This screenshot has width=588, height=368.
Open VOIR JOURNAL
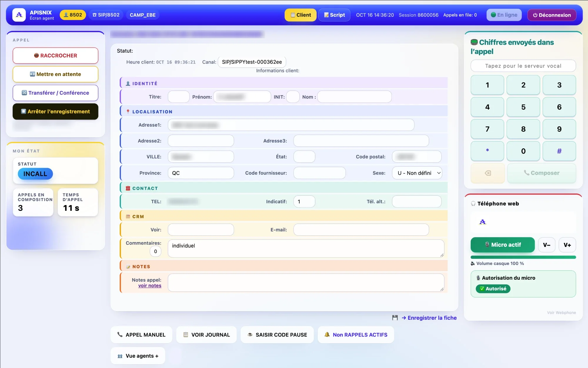coord(206,334)
